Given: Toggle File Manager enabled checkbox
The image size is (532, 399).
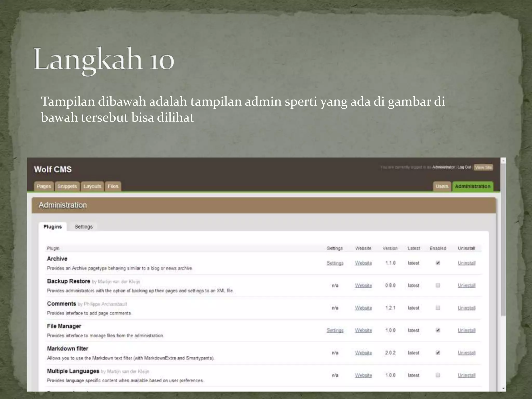Looking at the screenshot, I should [438, 330].
